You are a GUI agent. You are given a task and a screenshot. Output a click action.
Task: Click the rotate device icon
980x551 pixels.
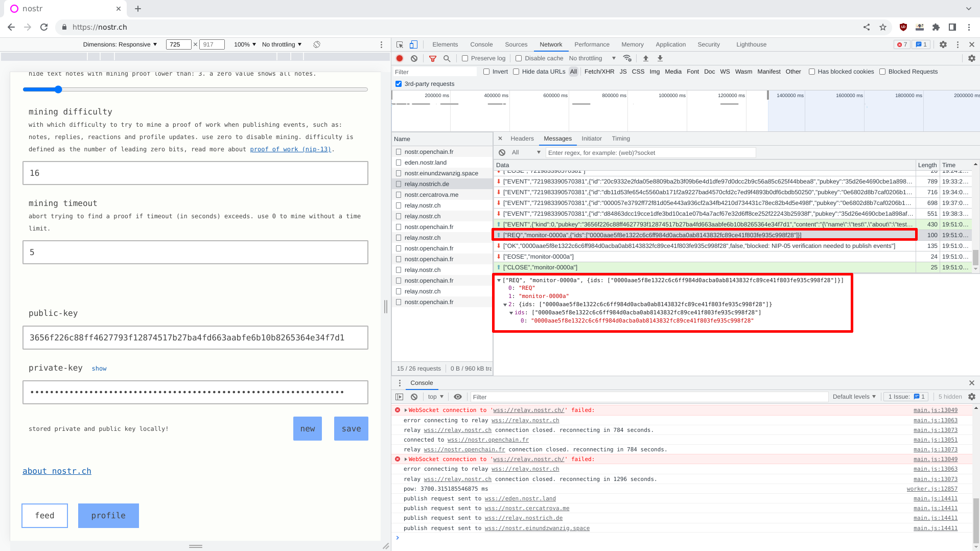(317, 44)
